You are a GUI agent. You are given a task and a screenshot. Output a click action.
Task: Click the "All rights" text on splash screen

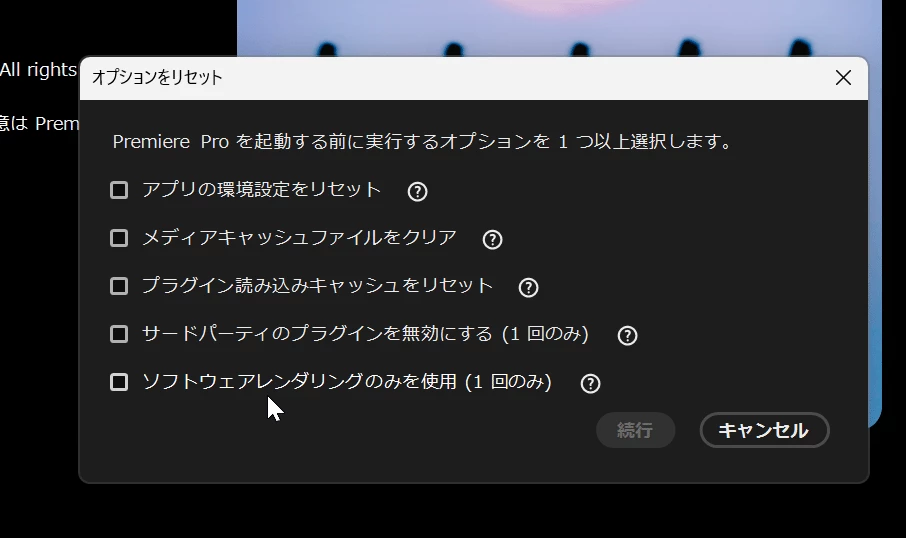38,70
